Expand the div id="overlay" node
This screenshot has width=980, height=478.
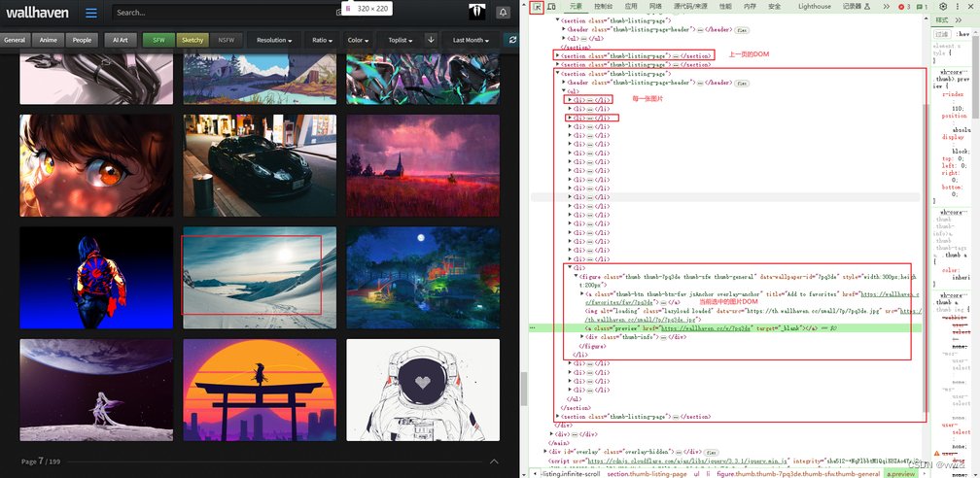[545, 451]
